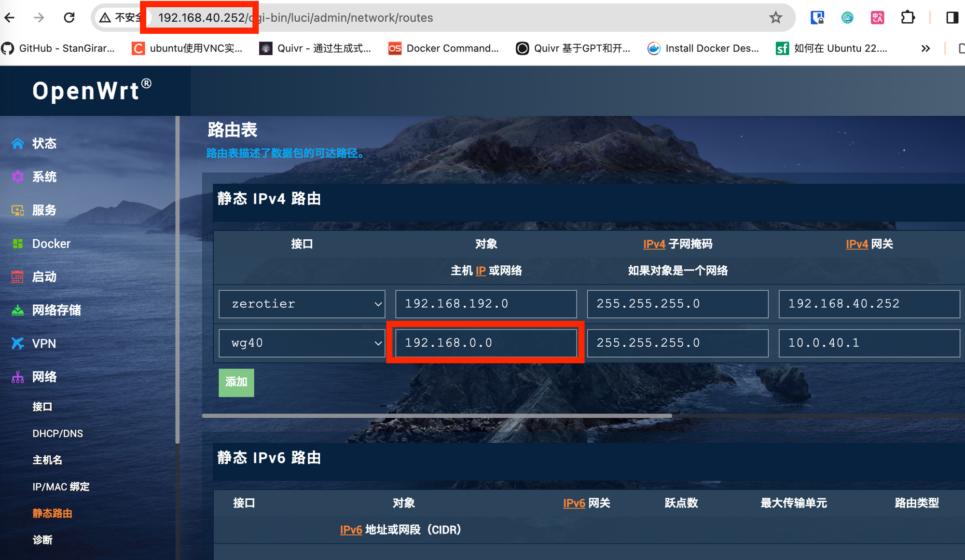Click the 启动 calendar icon

[17, 277]
